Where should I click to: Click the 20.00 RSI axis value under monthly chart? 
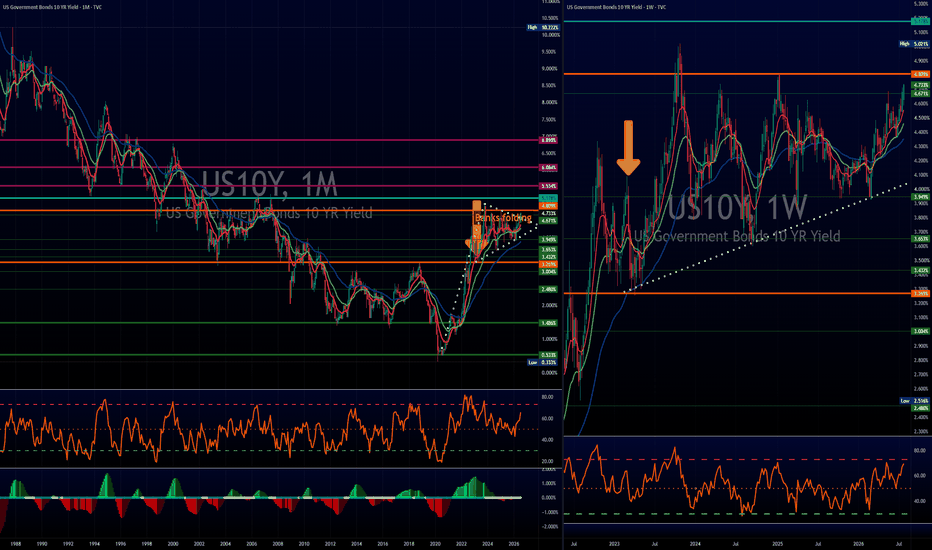pos(547,461)
